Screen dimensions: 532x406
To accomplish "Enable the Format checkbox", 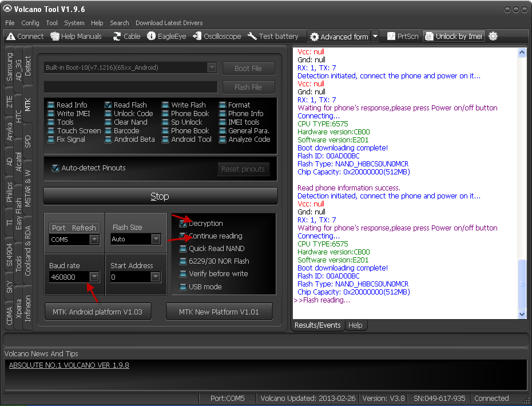I will tap(223, 105).
